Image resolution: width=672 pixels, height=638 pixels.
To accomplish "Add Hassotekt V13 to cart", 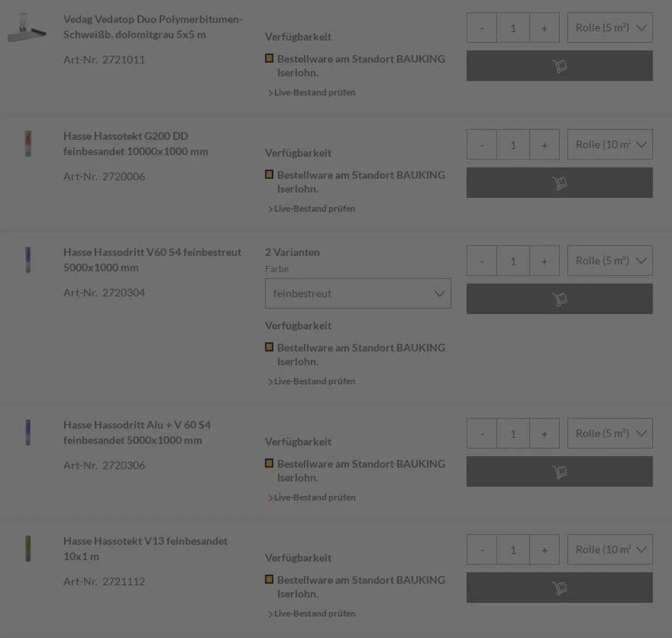I will [x=559, y=587].
